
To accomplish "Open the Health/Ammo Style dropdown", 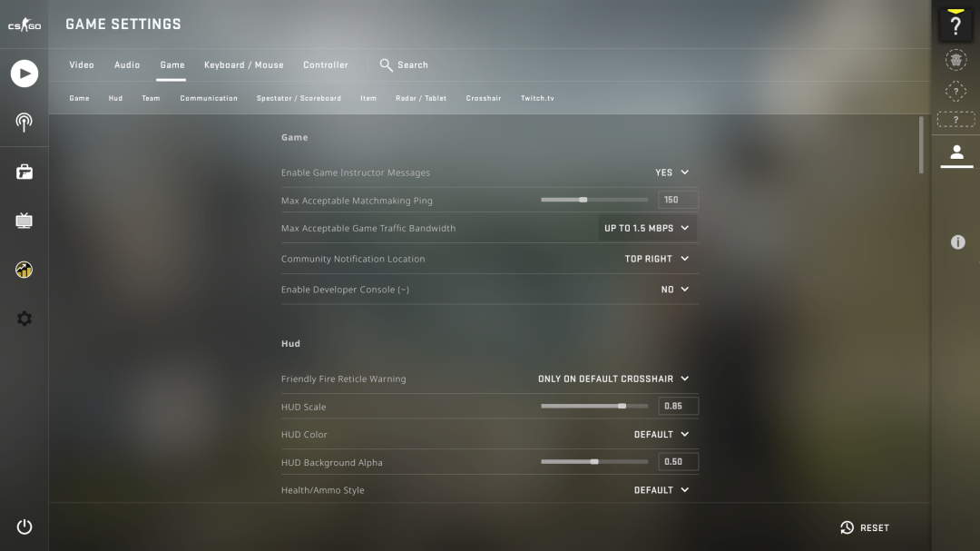I will pyautogui.click(x=661, y=490).
